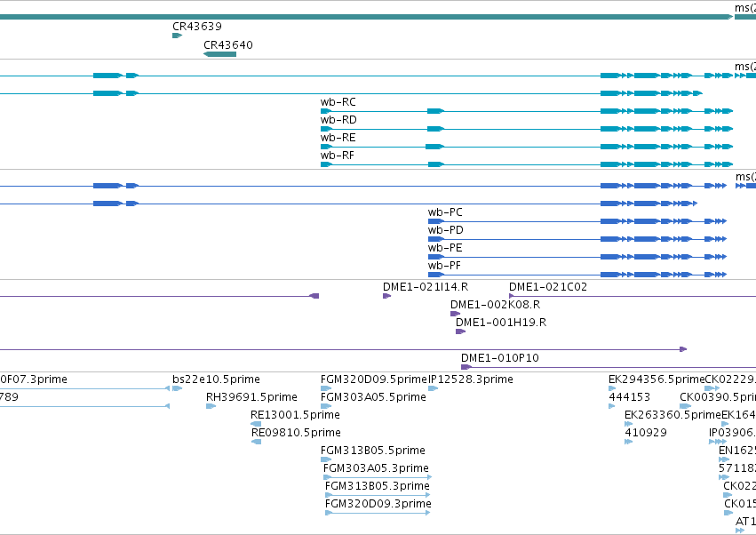The height and width of the screenshot is (535, 756).
Task: Click the CR43640 gene feature label
Action: click(228, 44)
